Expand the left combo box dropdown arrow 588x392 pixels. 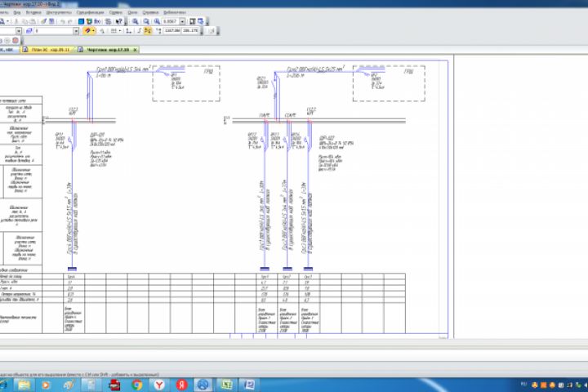[x=19, y=31]
